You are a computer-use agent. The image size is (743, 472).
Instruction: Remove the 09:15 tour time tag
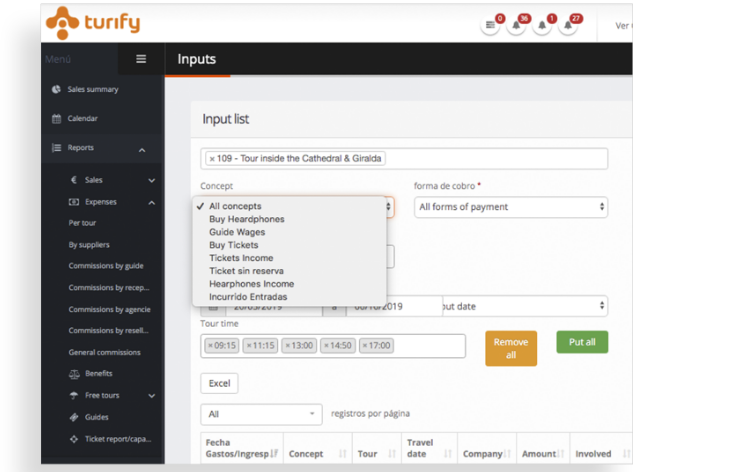(210, 345)
